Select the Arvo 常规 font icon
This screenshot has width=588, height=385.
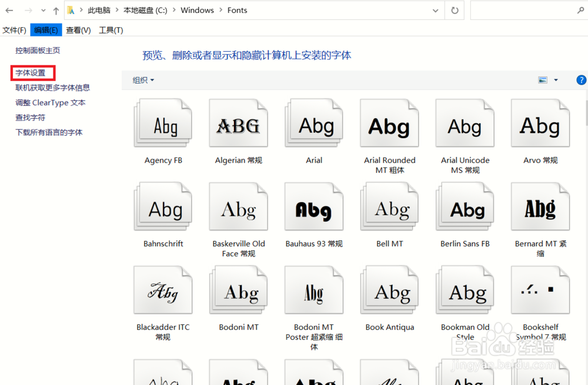tap(540, 123)
